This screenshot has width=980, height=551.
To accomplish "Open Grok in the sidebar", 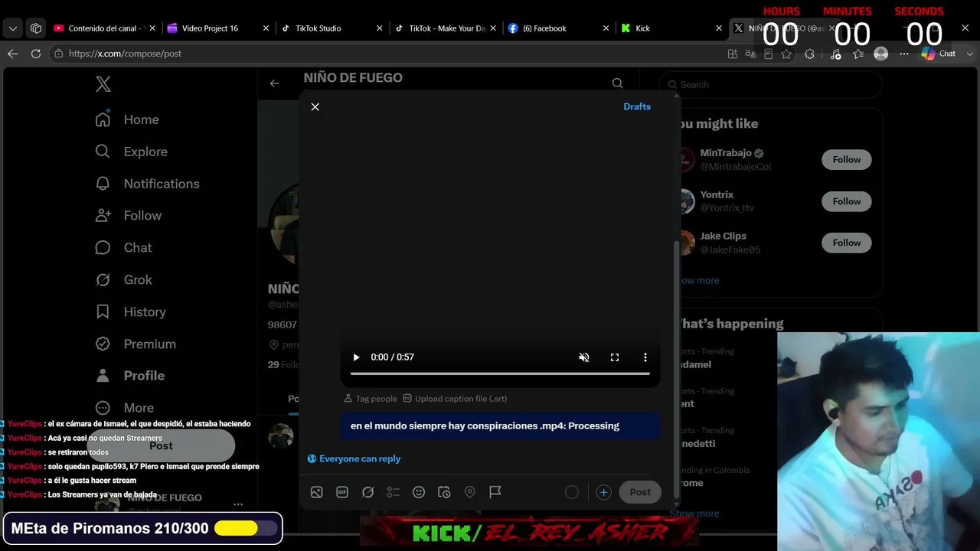I will [x=123, y=280].
